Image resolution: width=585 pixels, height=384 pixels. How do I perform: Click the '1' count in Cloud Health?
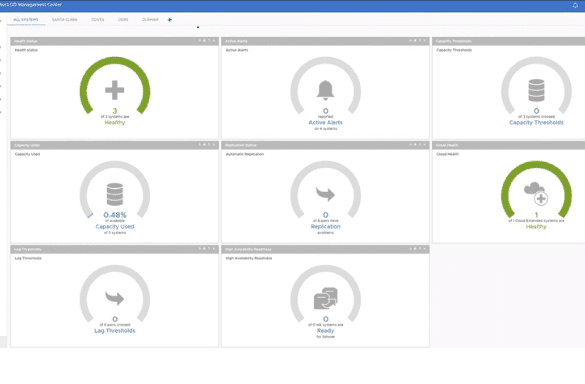click(536, 215)
